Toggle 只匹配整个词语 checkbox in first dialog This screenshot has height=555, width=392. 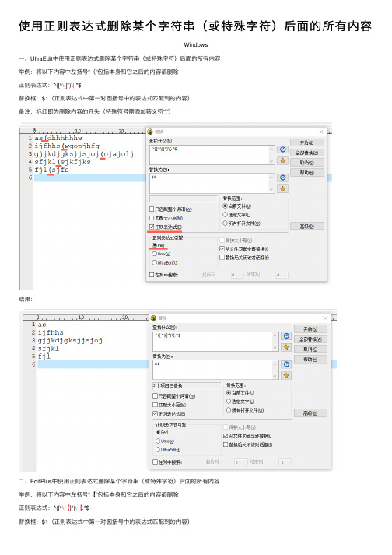click(x=152, y=209)
